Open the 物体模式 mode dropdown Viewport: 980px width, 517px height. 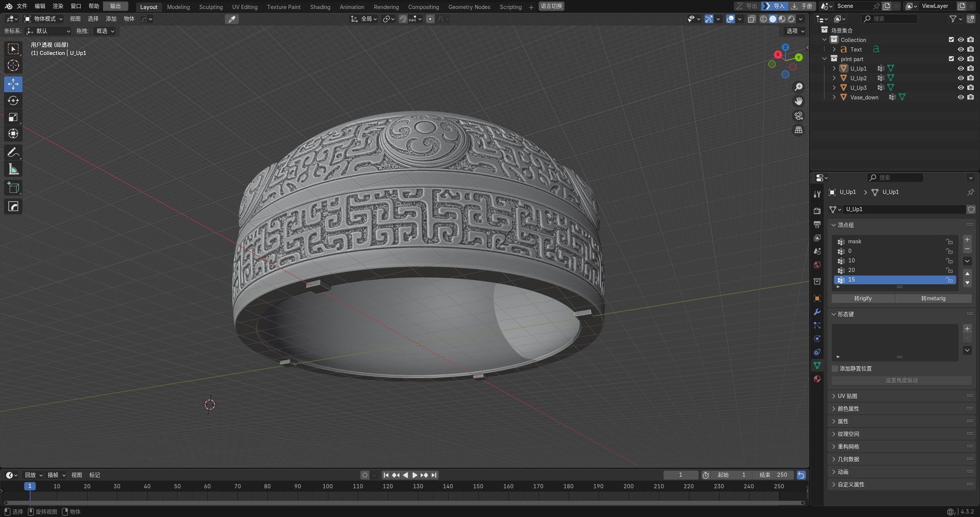[x=44, y=19]
